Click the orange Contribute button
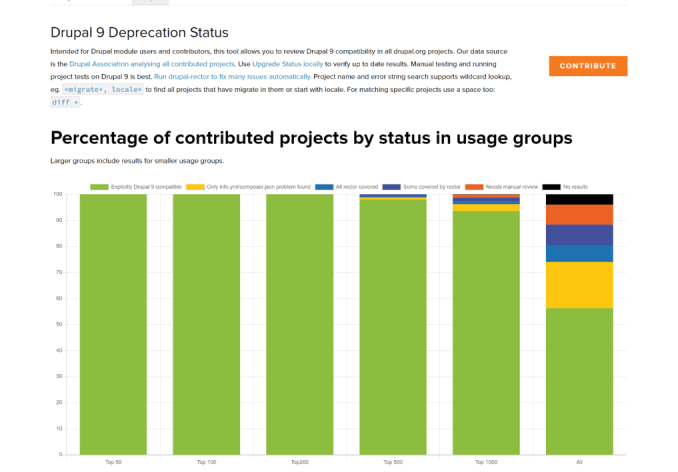678x472 pixels. pos(587,66)
